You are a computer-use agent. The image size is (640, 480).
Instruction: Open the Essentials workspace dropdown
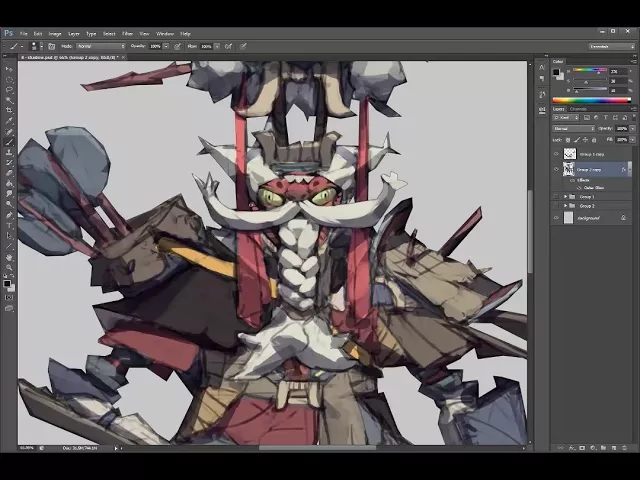(611, 47)
